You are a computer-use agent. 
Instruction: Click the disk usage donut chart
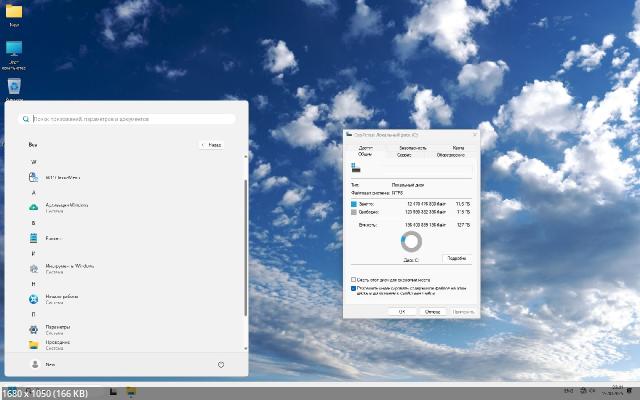tap(411, 241)
